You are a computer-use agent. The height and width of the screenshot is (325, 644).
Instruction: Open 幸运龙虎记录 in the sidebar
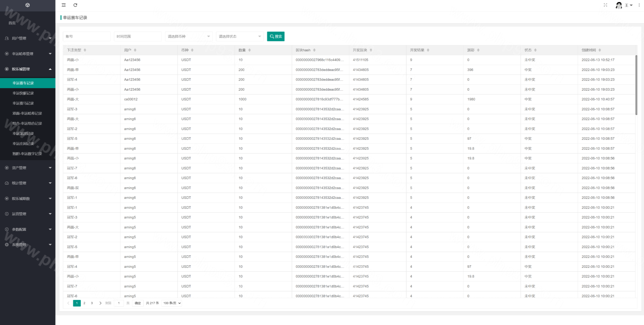click(23, 134)
